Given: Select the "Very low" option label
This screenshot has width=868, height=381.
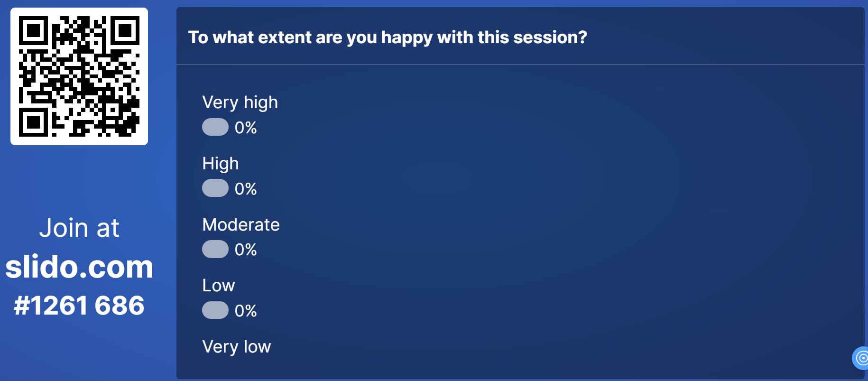Looking at the screenshot, I should 237,347.
